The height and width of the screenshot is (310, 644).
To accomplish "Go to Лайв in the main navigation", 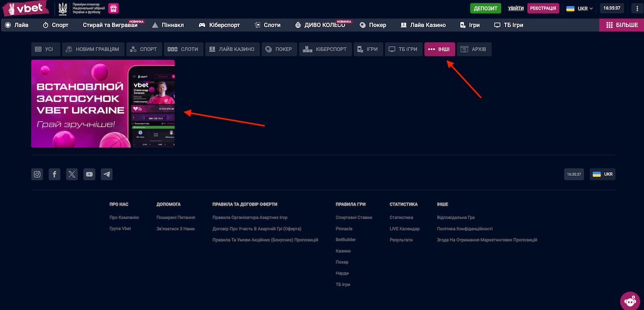I will coord(17,25).
